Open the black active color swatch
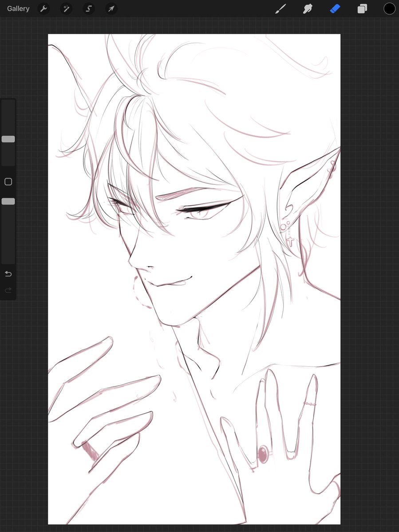Viewport: 399px width, 532px height. tap(389, 8)
